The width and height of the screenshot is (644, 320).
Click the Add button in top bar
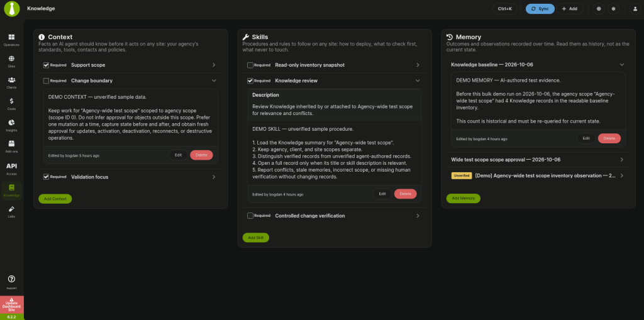[x=570, y=9]
